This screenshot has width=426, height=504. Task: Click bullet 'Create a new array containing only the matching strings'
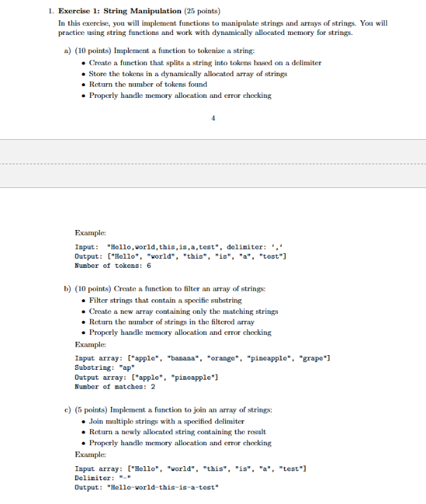[183, 312]
